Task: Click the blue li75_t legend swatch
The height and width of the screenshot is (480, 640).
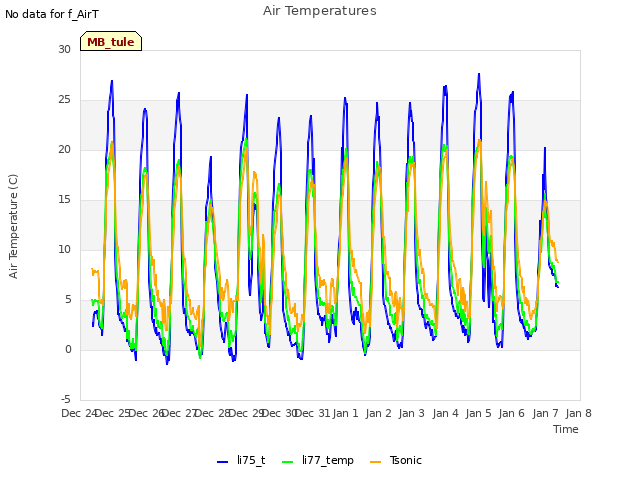Action: (222, 462)
